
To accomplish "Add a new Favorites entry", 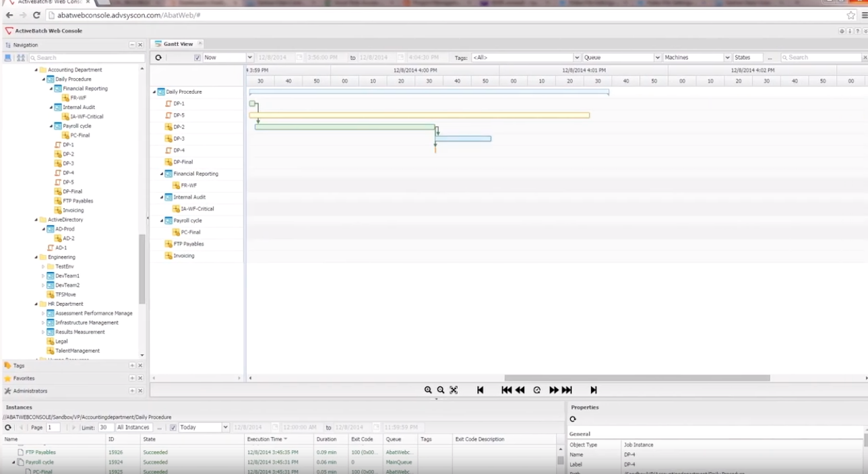I will pyautogui.click(x=132, y=378).
